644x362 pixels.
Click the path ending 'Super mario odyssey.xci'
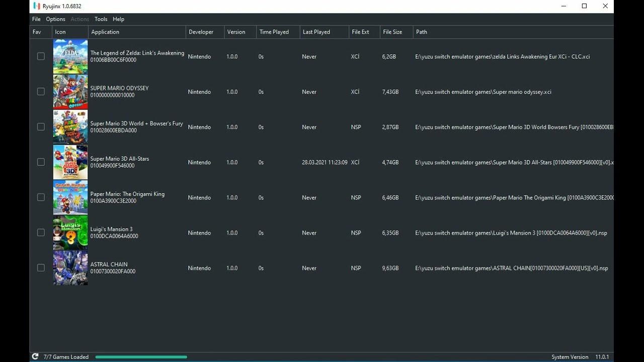483,92
